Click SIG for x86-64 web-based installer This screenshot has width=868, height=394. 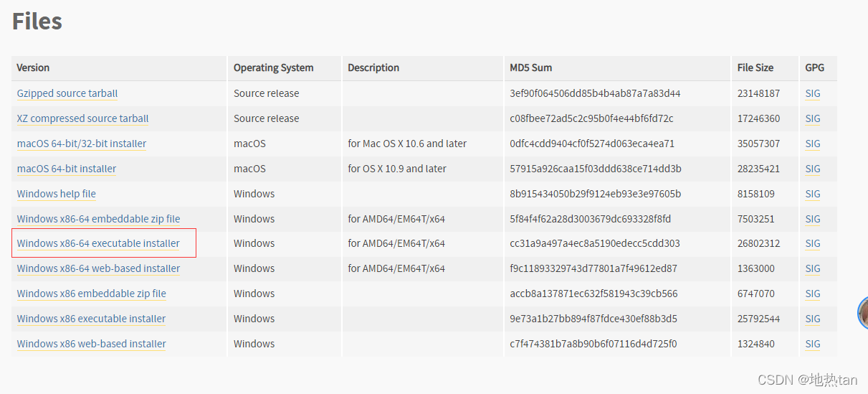point(813,268)
